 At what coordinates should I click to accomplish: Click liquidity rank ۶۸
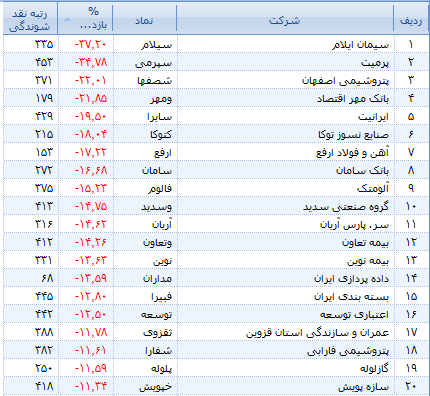pyautogui.click(x=47, y=278)
